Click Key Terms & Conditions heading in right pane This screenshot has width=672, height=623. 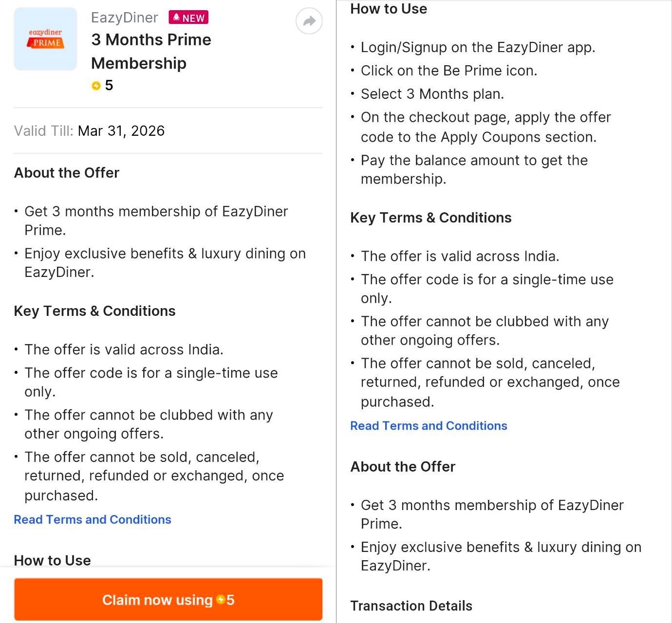[x=431, y=218]
